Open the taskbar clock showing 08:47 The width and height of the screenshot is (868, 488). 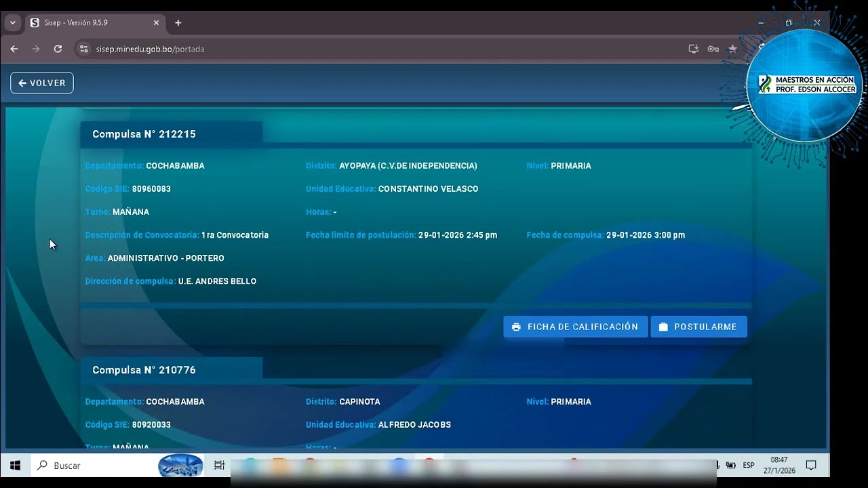click(x=779, y=465)
